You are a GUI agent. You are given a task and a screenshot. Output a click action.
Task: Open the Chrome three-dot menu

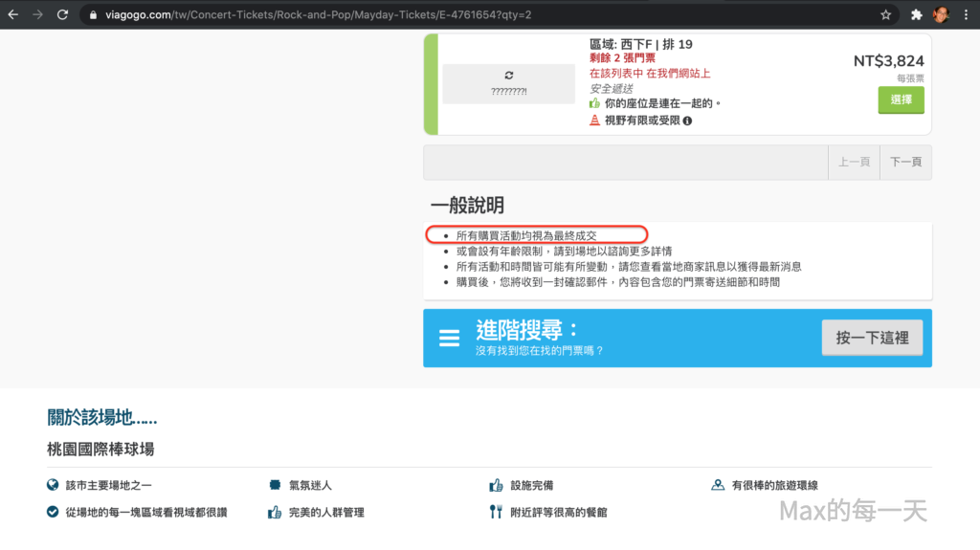(x=965, y=15)
